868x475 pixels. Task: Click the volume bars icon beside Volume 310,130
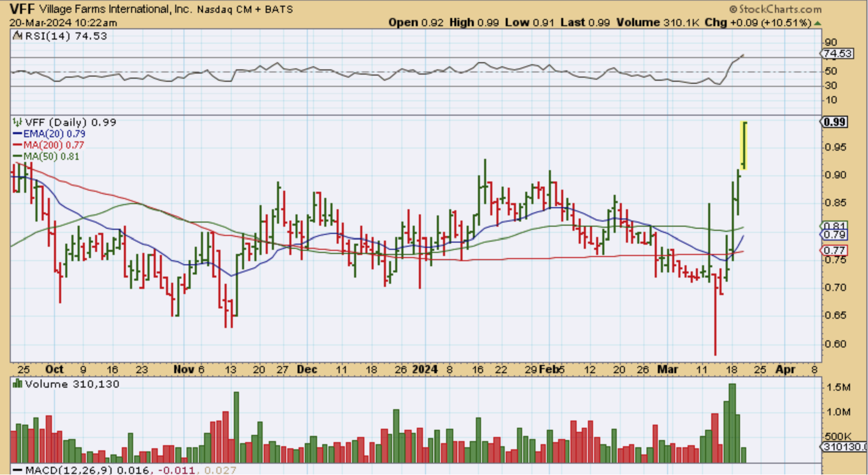(17, 383)
